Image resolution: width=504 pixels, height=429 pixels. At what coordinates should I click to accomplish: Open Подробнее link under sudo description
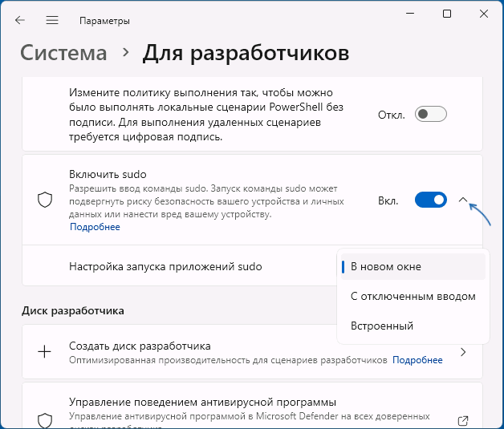(95, 227)
